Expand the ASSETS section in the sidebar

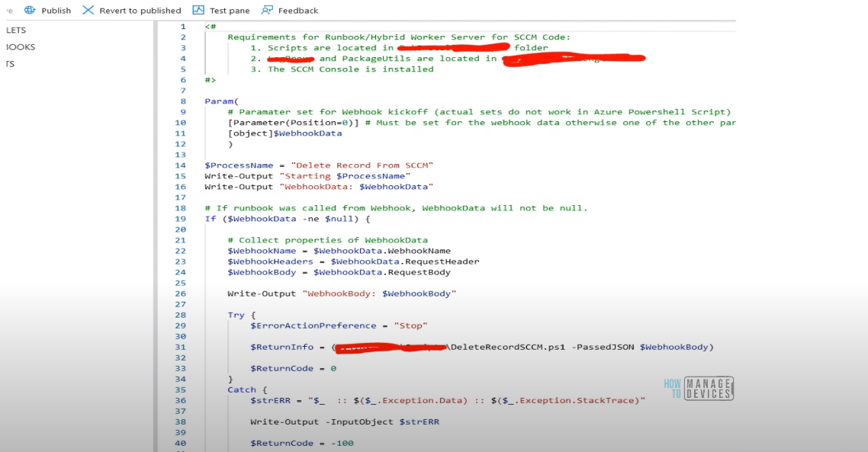click(x=11, y=63)
